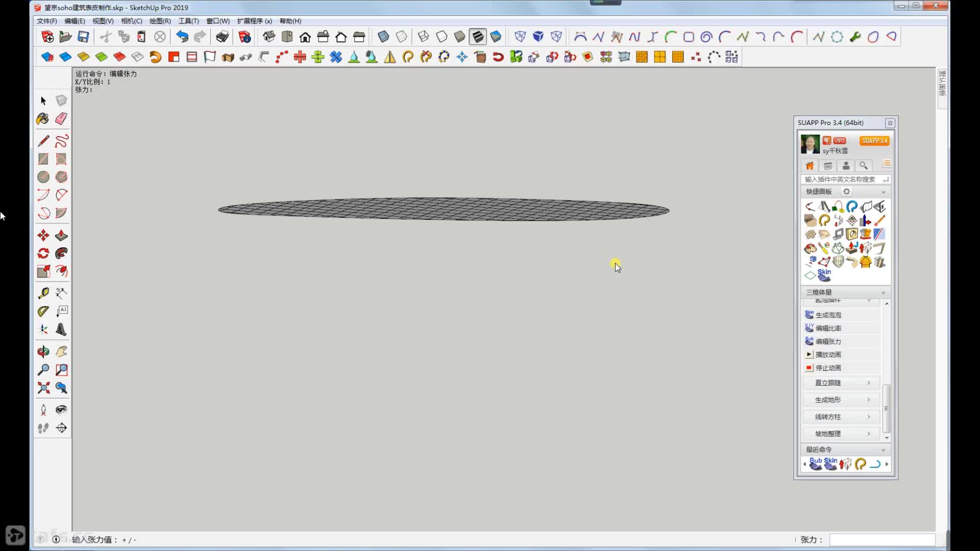This screenshot has height=551, width=980.
Task: Select the Tape Measure tool
Action: point(43,293)
